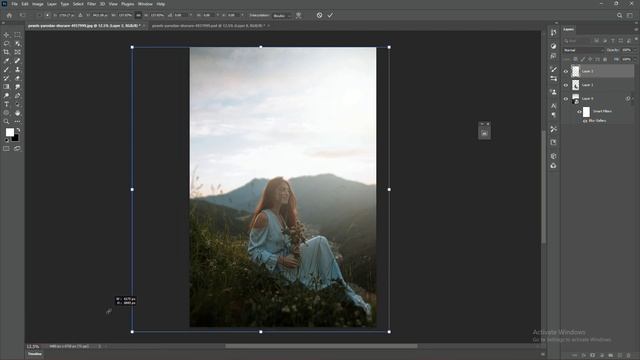Open the Image menu
This screenshot has width=640, height=360.
click(x=38, y=4)
